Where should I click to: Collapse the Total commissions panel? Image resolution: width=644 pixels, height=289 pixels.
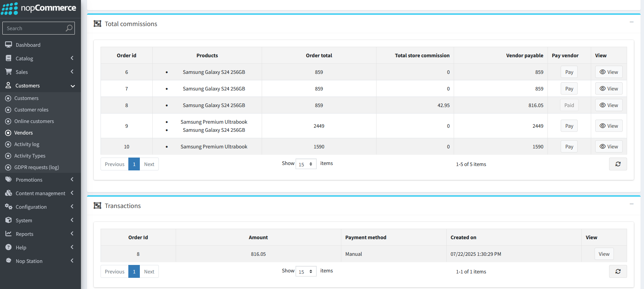(x=631, y=22)
